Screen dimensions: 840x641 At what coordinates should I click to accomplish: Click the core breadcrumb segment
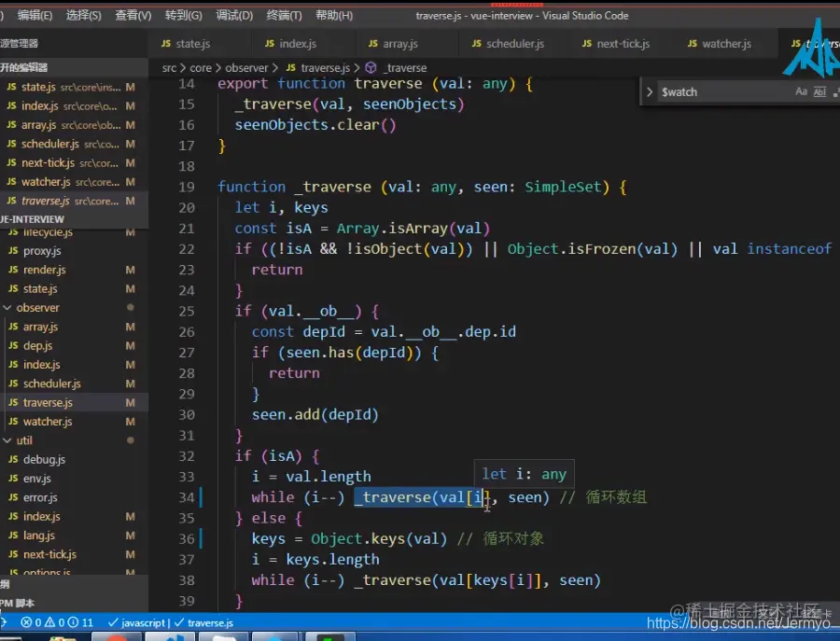tap(201, 68)
